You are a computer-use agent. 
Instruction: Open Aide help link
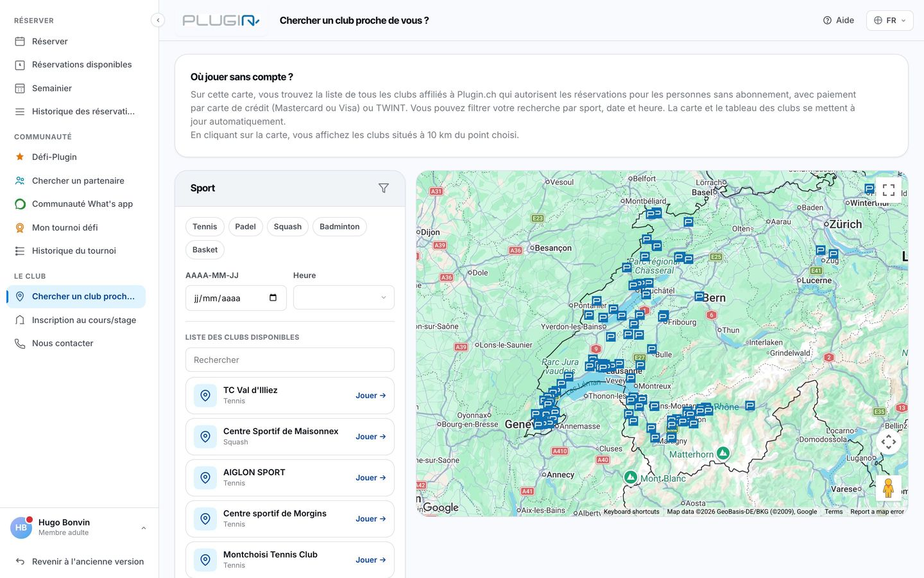[x=839, y=21]
